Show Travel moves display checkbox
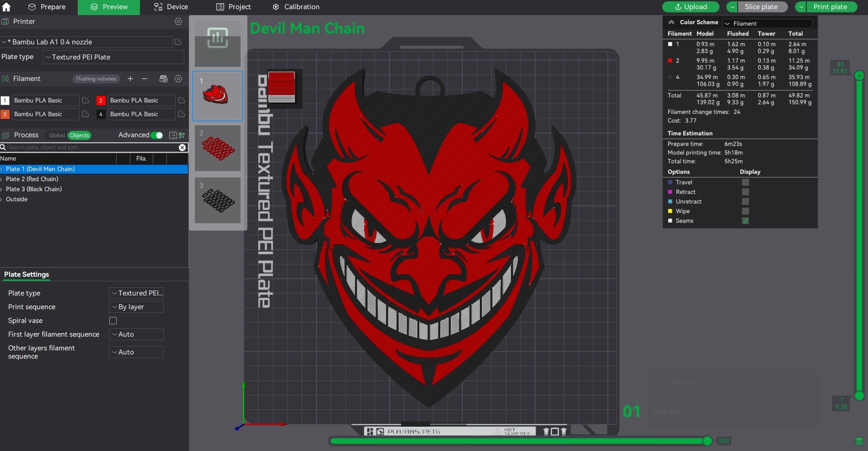Viewport: 868px width, 451px height. coord(745,182)
